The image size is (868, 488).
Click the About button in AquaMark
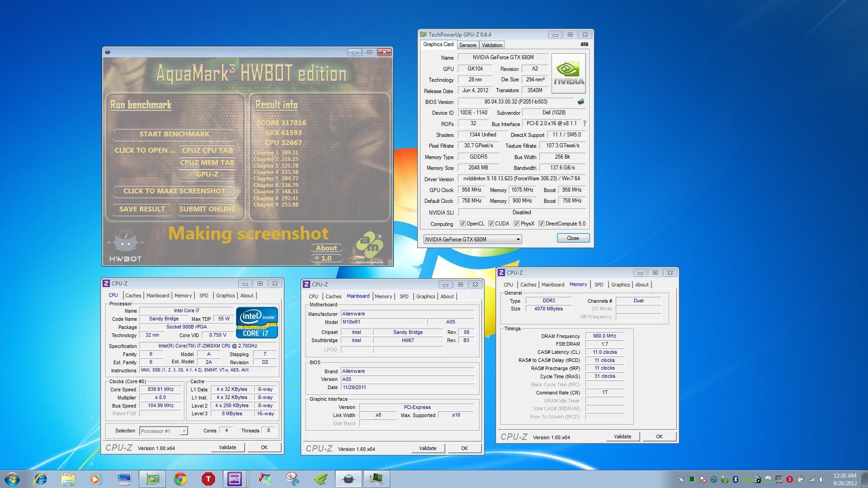click(326, 248)
